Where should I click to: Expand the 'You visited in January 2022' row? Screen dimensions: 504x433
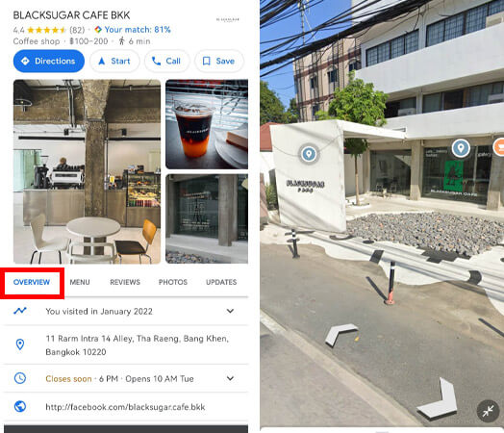pyautogui.click(x=126, y=311)
